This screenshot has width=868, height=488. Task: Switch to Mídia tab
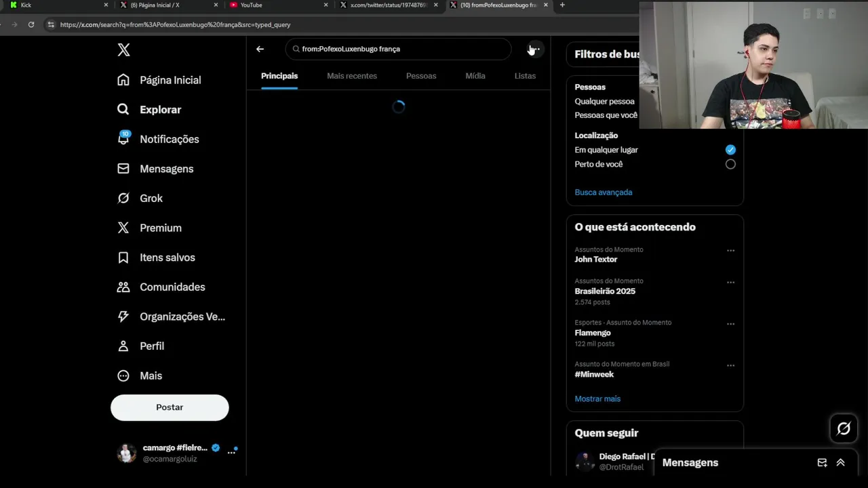[x=475, y=76]
